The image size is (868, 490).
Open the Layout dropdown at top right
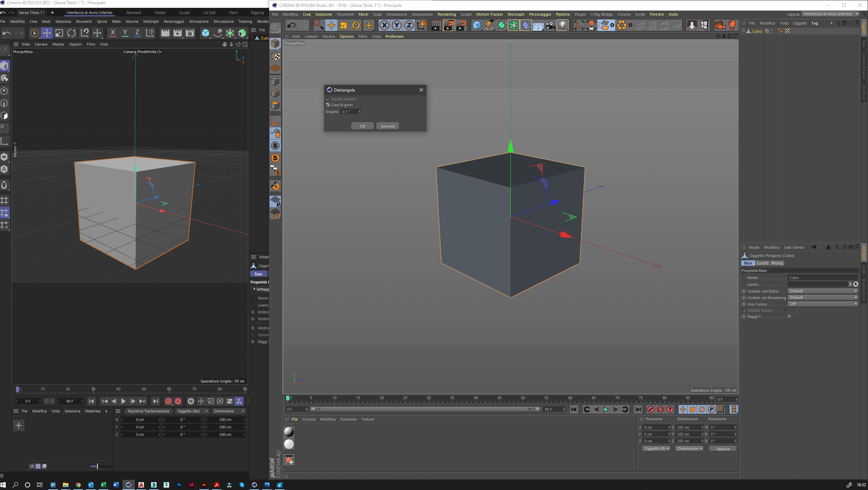(830, 14)
